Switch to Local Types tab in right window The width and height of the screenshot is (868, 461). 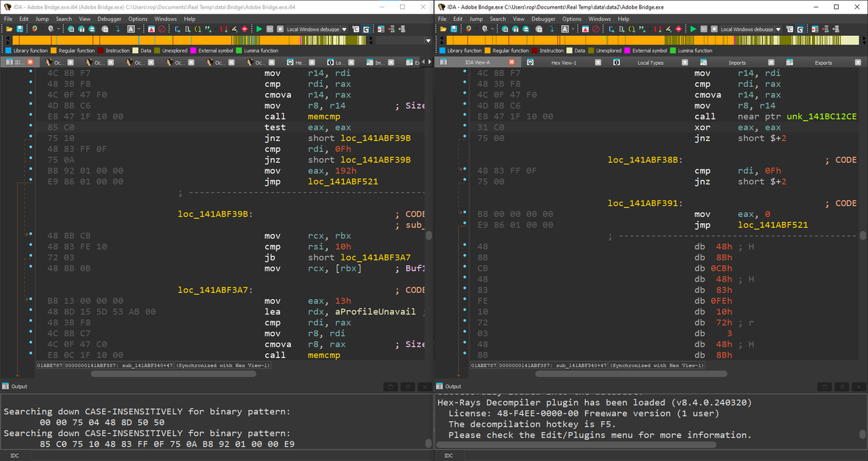tap(650, 62)
